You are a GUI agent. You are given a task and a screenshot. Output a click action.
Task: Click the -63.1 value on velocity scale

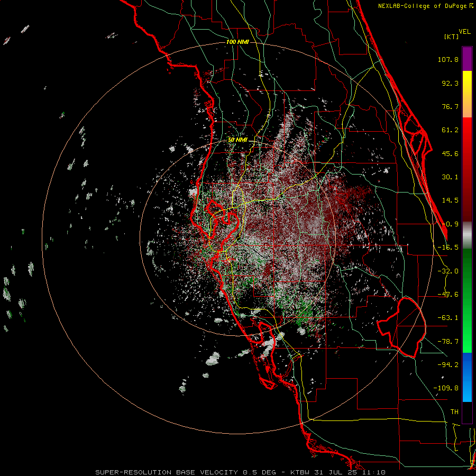point(448,318)
